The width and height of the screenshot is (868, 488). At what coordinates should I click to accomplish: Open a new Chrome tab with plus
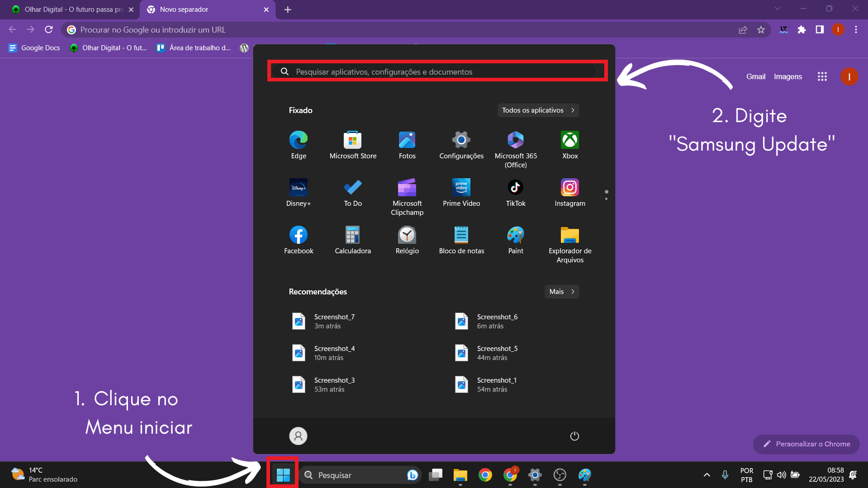coord(288,9)
